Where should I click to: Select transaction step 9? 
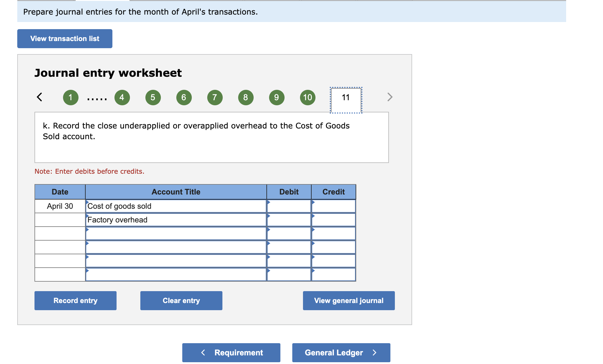click(x=276, y=97)
